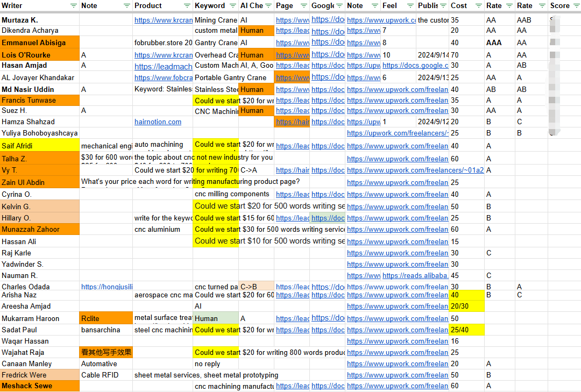Open Upwork link in Areesha Amjad row
Image resolution: width=581 pixels, height=392 pixels.
(x=398, y=307)
